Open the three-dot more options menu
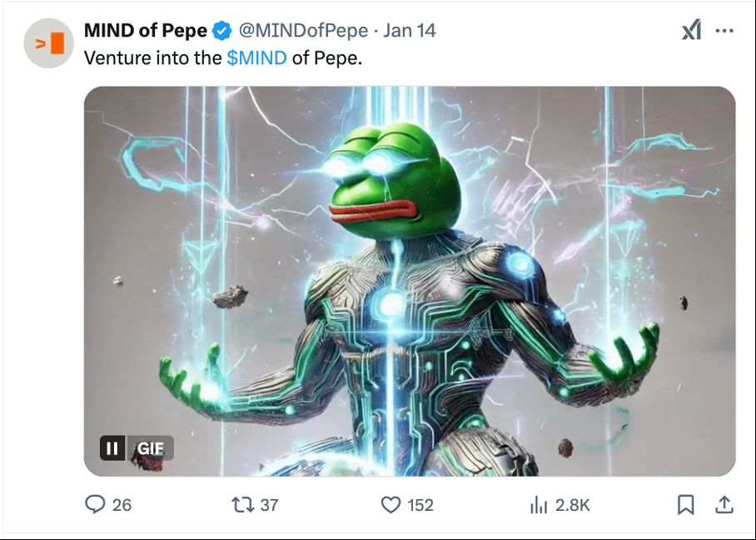 pyautogui.click(x=725, y=31)
